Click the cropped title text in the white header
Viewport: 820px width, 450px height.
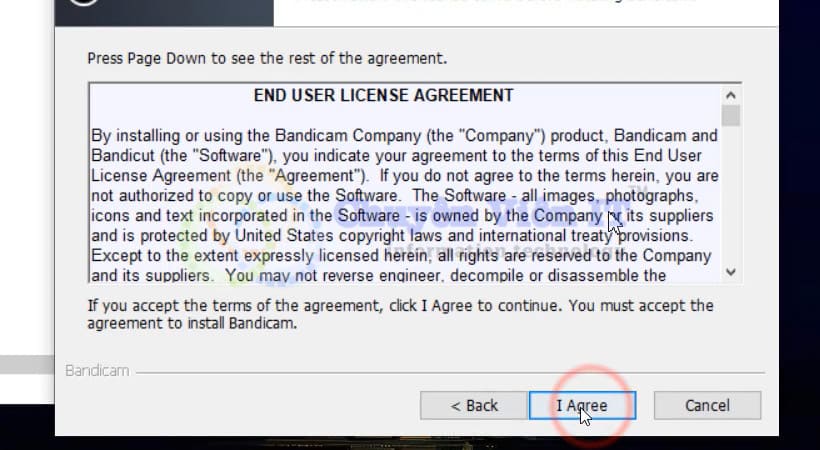[497, 2]
